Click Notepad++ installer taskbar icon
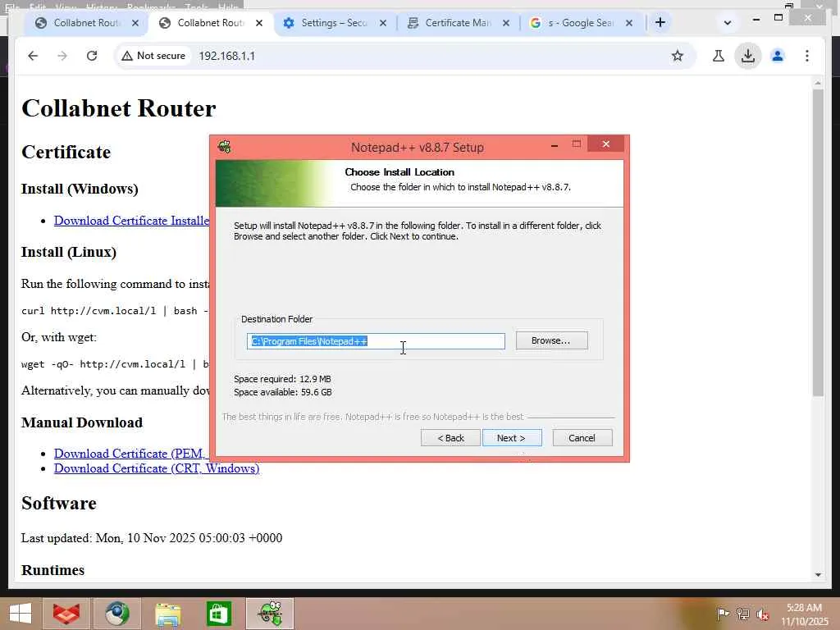The height and width of the screenshot is (630, 840). coord(270,614)
